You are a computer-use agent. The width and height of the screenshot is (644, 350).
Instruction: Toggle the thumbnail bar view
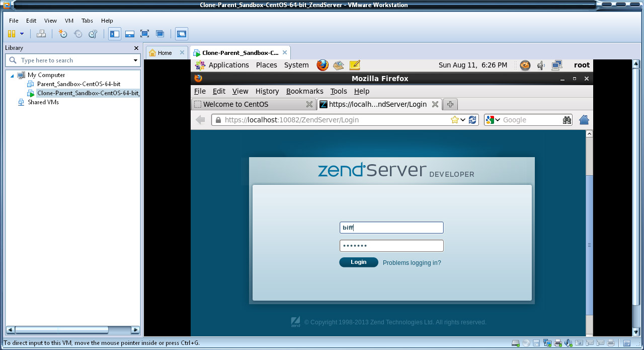(130, 34)
